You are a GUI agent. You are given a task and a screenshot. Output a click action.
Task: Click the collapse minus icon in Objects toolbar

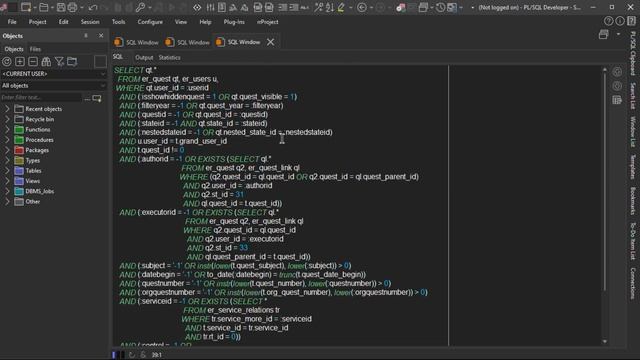tap(33, 62)
